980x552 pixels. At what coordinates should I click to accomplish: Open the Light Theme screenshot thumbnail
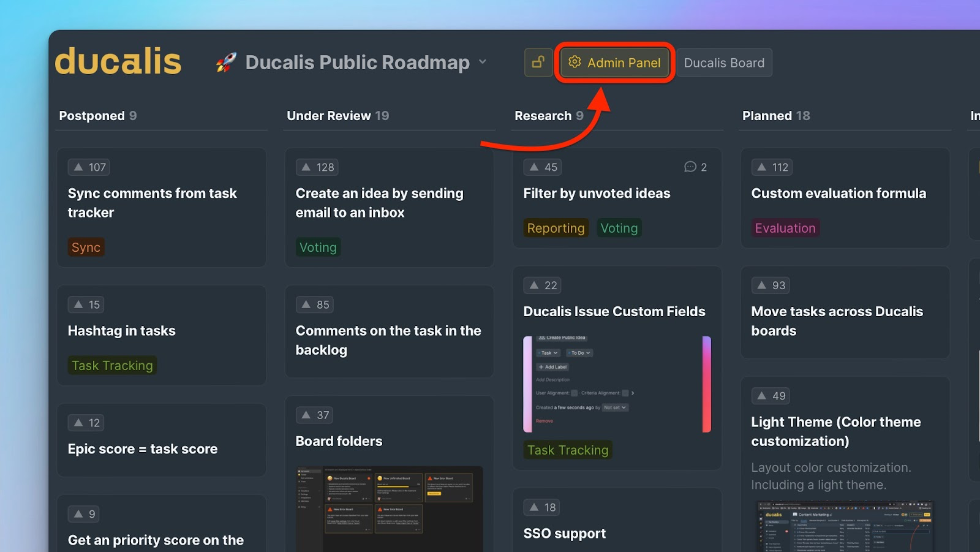(x=845, y=526)
